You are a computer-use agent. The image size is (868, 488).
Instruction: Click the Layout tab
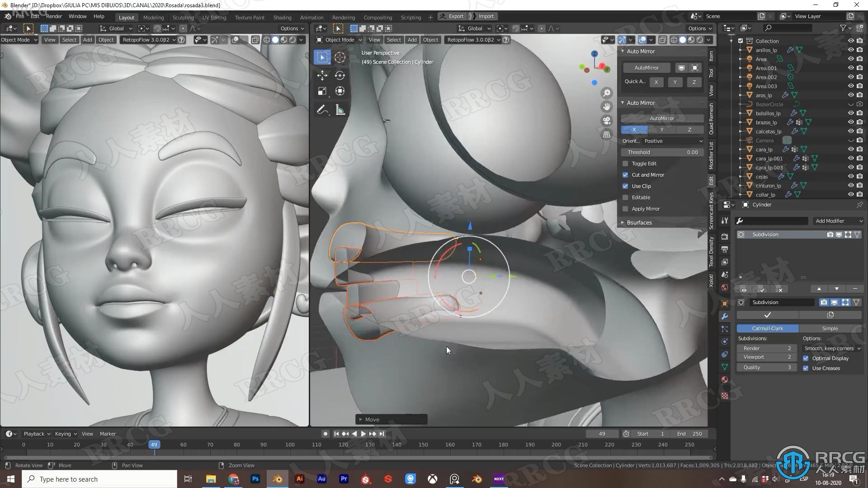click(x=127, y=16)
